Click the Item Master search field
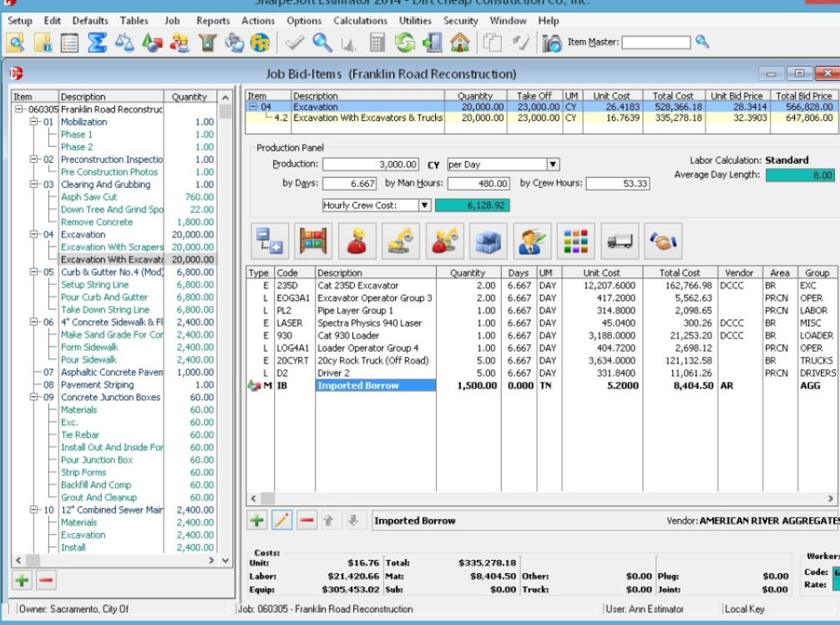The height and width of the screenshot is (625, 840). point(655,42)
